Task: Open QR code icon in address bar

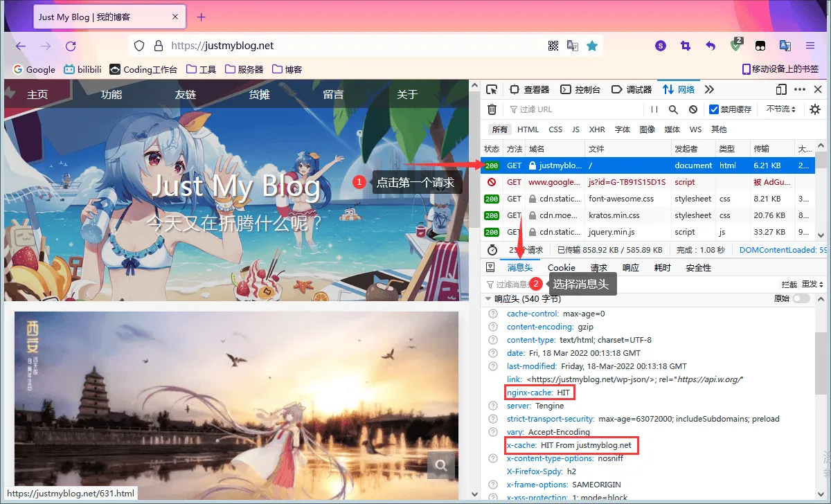Action: pyautogui.click(x=553, y=46)
